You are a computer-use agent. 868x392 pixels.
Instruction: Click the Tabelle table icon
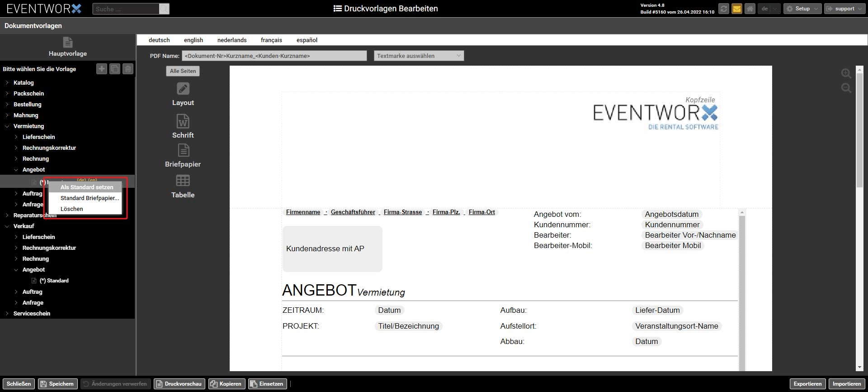(183, 181)
